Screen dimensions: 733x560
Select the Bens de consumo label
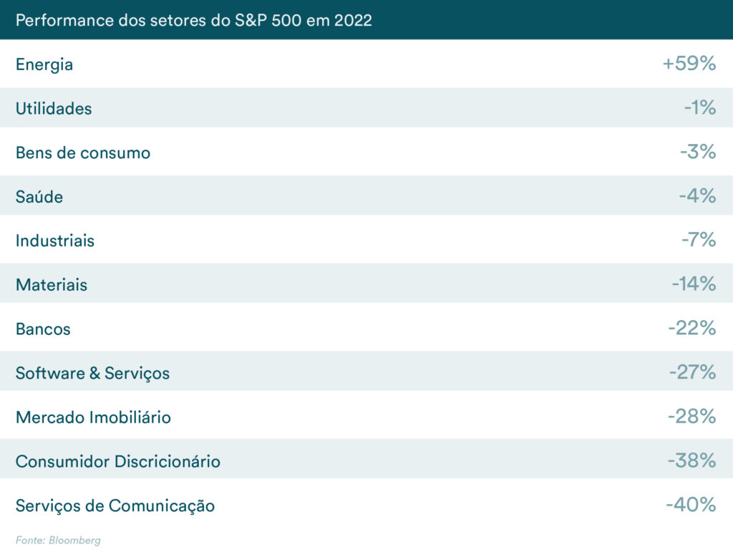tap(83, 153)
